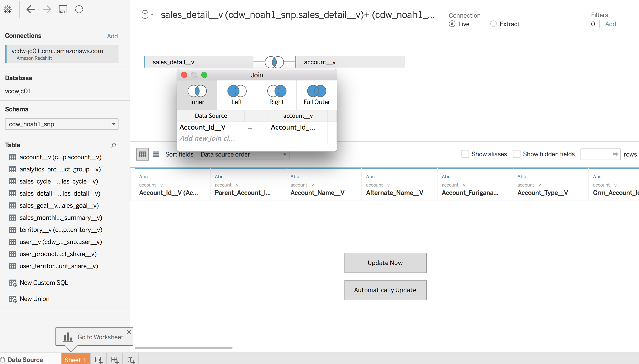Click the refresh data source icon
This screenshot has height=364, width=639.
click(x=79, y=10)
